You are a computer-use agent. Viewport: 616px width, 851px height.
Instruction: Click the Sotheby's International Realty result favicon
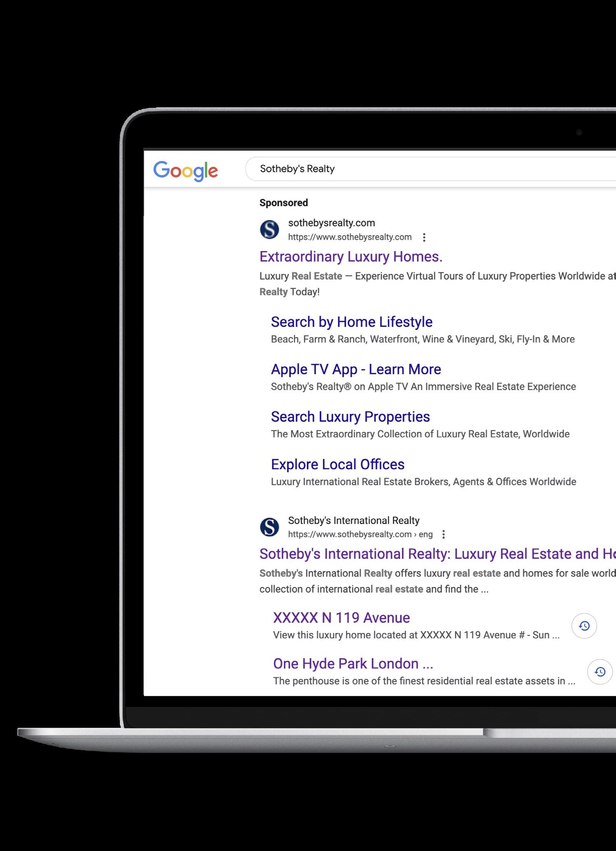point(269,527)
